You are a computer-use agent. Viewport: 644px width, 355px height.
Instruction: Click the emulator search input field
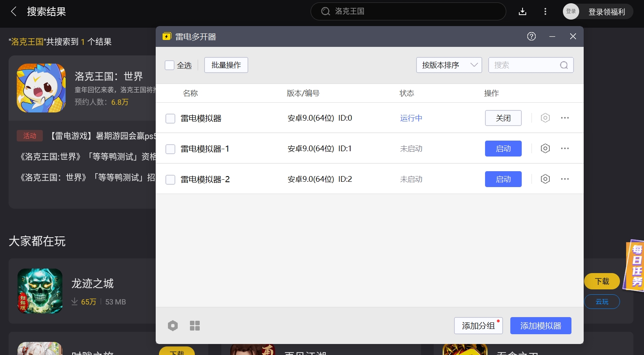525,65
